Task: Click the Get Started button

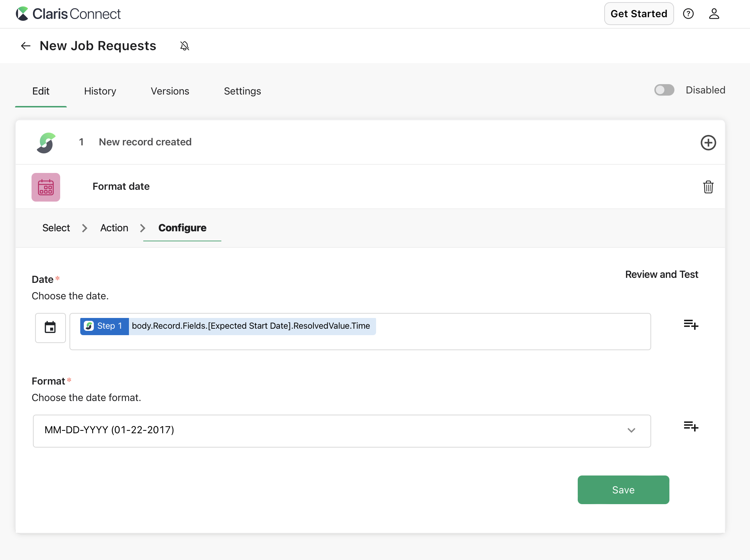Action: (x=639, y=14)
